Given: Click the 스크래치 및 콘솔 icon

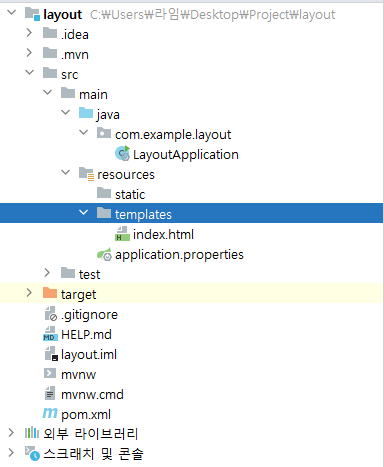Looking at the screenshot, I should [x=32, y=453].
